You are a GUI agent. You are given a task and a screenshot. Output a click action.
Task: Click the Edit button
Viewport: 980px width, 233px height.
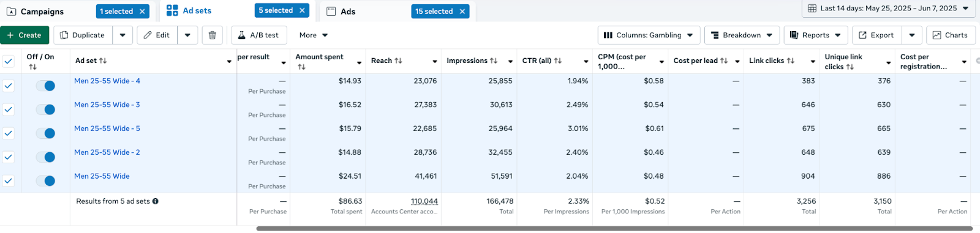tap(157, 35)
